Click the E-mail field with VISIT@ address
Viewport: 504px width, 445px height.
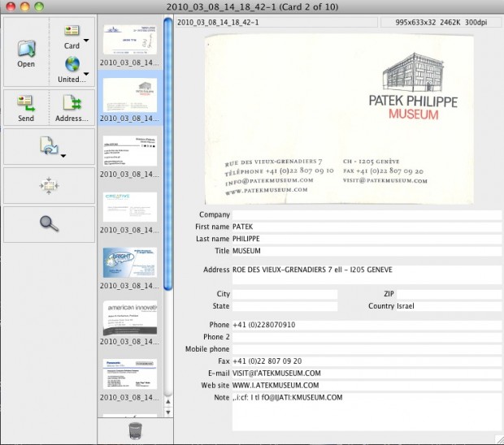point(367,374)
